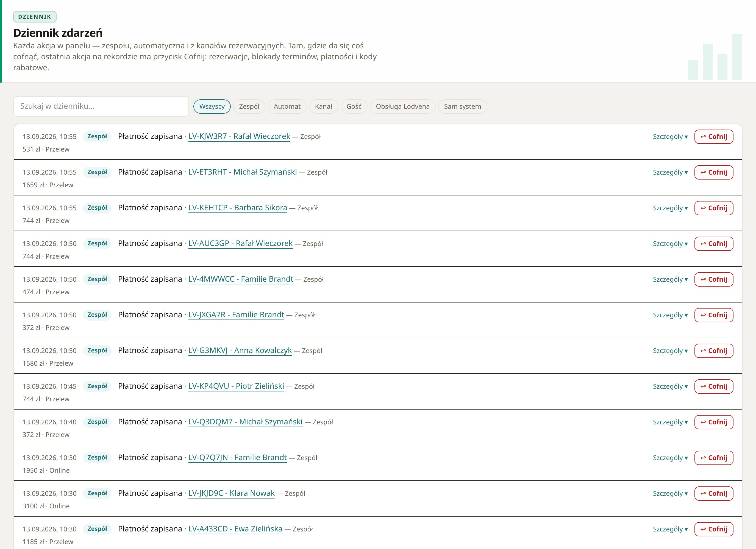
Task: Select the 'Obsługa Lodvena' filter chip
Action: click(x=403, y=106)
